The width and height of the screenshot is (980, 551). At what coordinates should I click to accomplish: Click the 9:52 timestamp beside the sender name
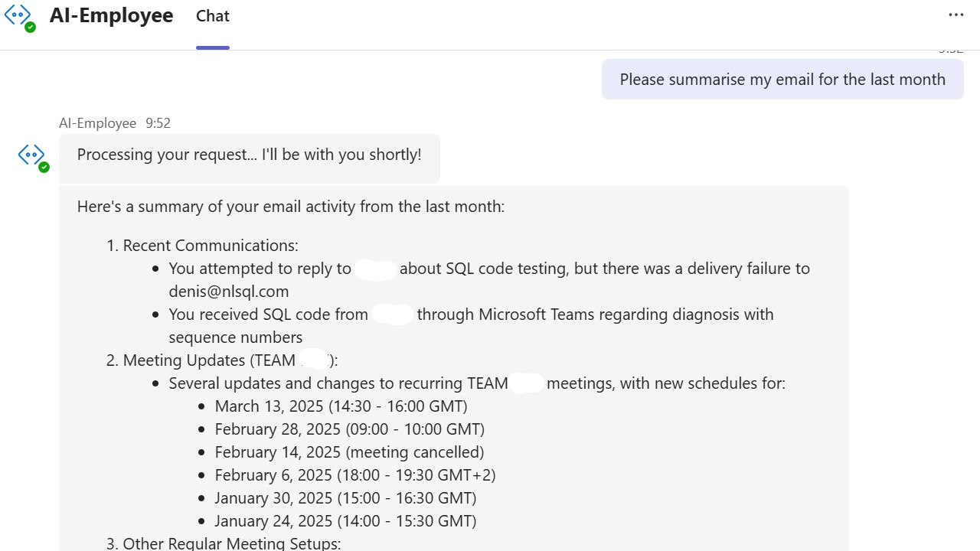[x=158, y=123]
